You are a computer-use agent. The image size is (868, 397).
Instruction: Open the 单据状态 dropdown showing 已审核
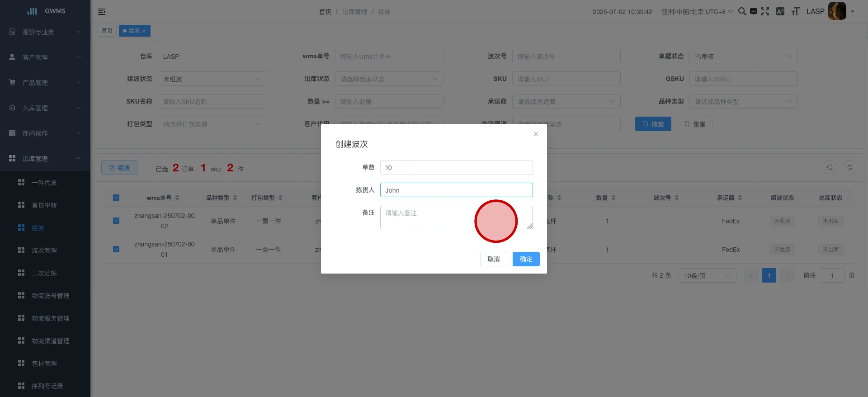[x=743, y=57]
